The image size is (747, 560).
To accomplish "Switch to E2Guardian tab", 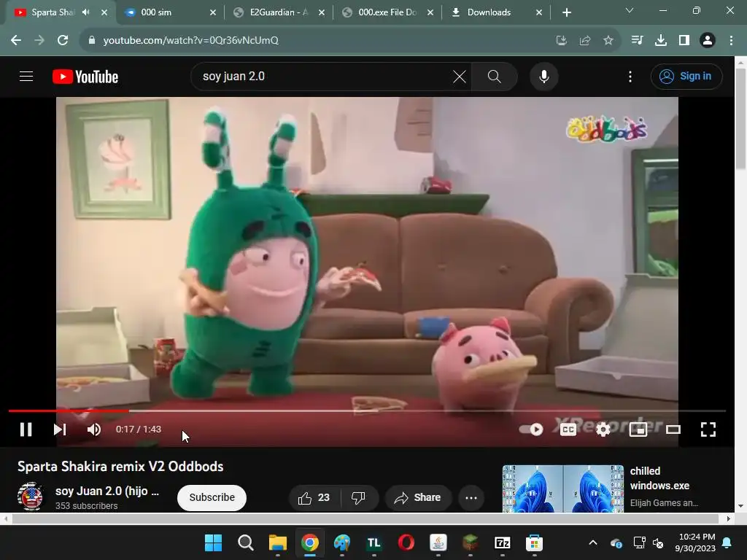I will pyautogui.click(x=279, y=12).
